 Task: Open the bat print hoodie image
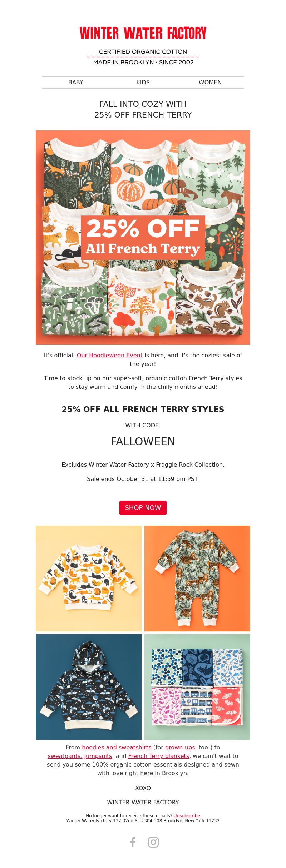(89, 687)
